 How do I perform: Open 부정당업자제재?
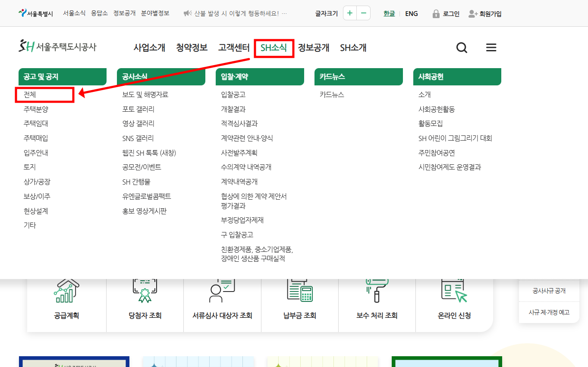(x=242, y=220)
